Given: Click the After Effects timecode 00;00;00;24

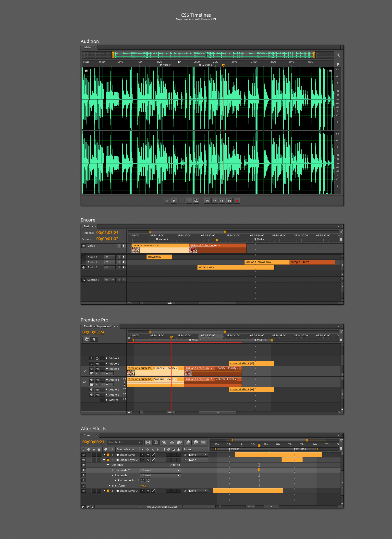Looking at the screenshot, I should 93,442.
